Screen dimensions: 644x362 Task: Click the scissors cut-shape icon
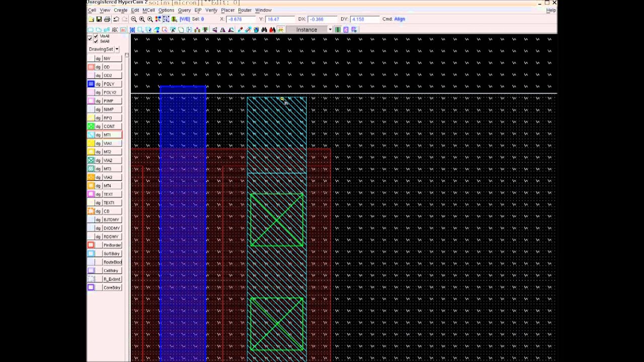click(x=173, y=30)
